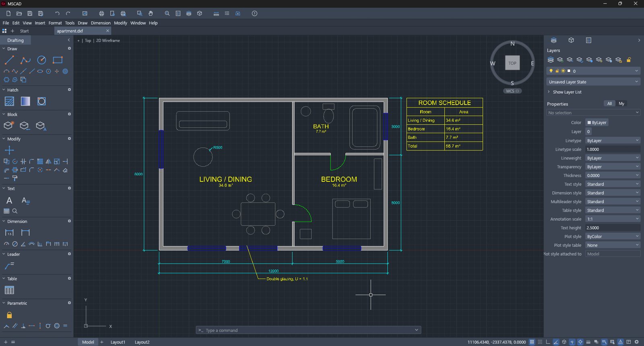The width and height of the screenshot is (644, 346).
Task: Open the Linetype ByLayer dropdown
Action: 613,140
